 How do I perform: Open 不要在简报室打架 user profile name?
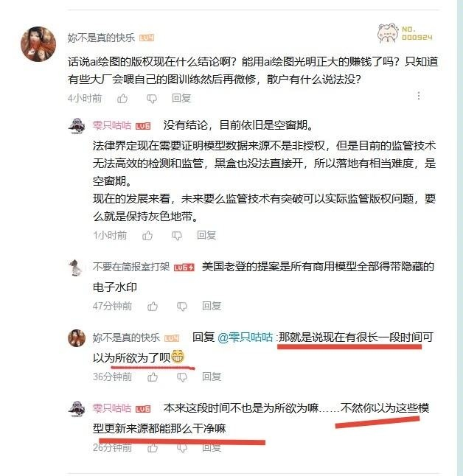131,267
